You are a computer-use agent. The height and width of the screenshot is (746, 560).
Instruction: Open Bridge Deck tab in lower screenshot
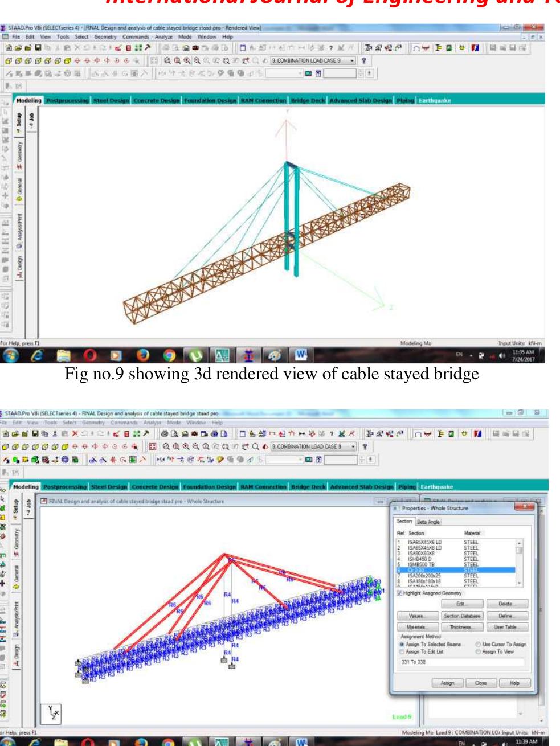coord(308,487)
